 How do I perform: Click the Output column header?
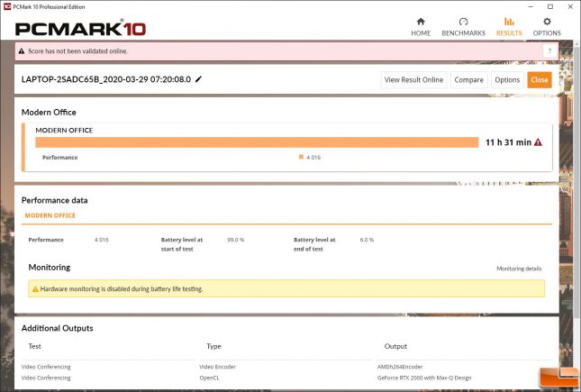(395, 346)
